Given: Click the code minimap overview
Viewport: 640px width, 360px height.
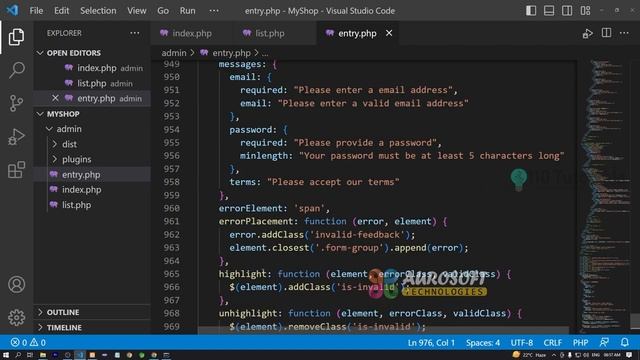Looking at the screenshot, I should [605, 196].
